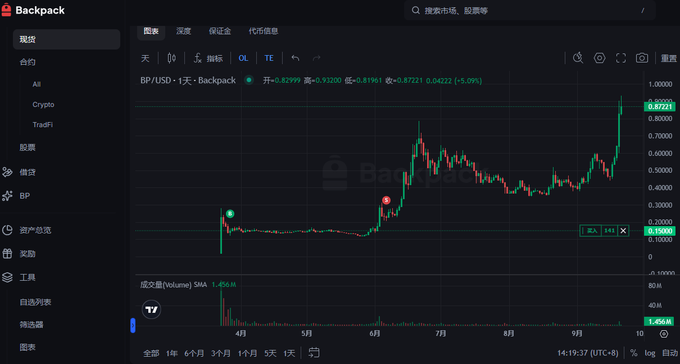
Task: Click the 工具 layers icon
Action: tap(7, 277)
